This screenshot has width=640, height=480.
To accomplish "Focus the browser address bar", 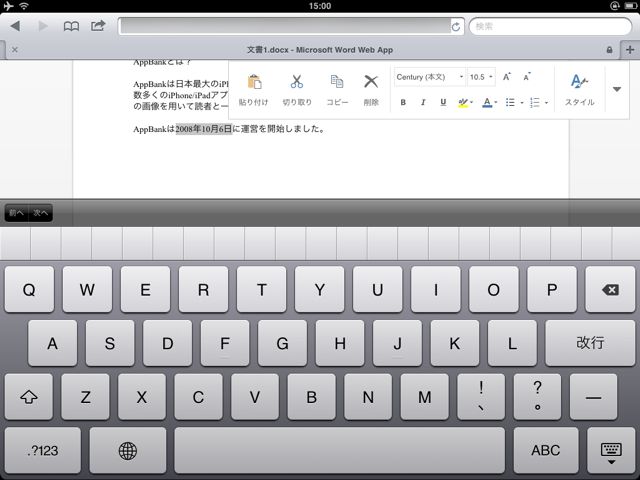I will tap(286, 27).
